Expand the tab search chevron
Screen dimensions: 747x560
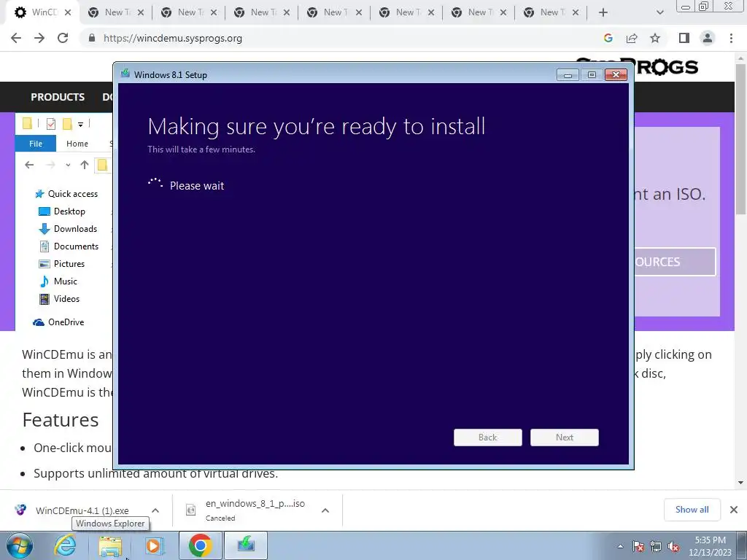click(x=659, y=12)
